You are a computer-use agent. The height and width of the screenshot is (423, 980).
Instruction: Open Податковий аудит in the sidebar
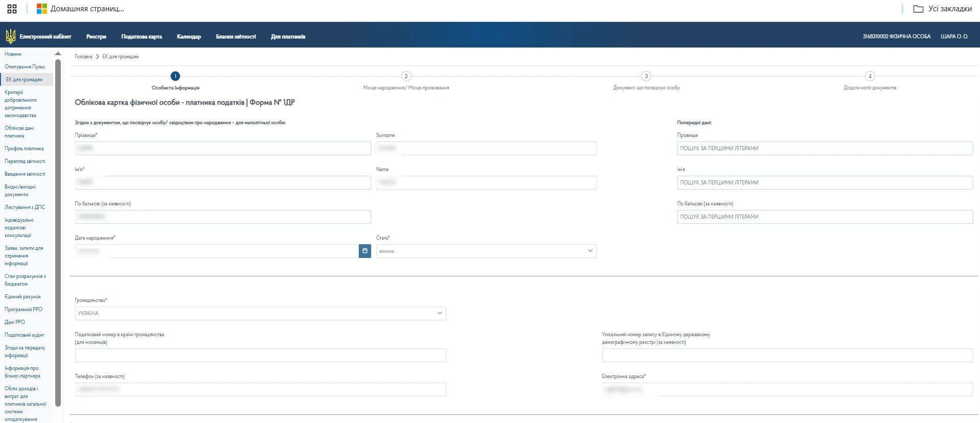point(25,335)
